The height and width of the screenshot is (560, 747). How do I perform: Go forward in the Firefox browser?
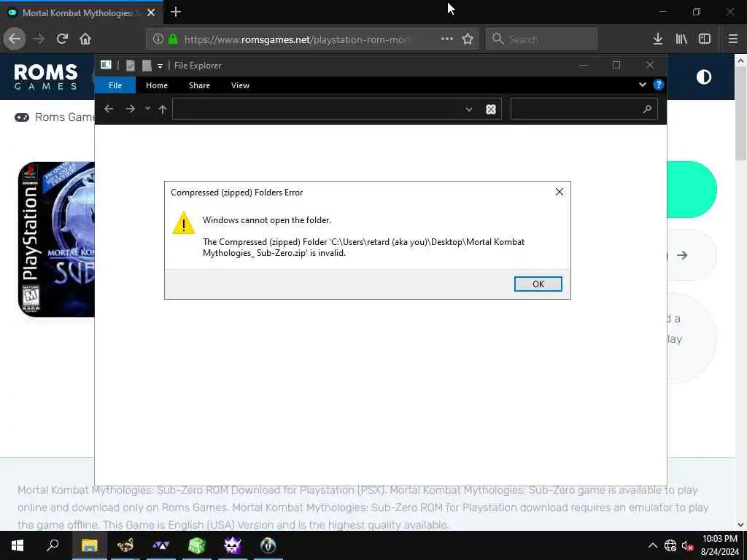(39, 39)
